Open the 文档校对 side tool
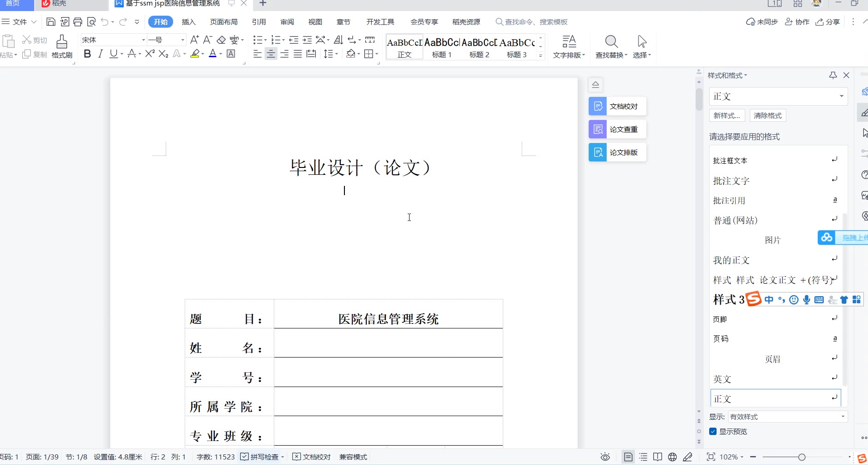The height and width of the screenshot is (465, 868). point(617,106)
